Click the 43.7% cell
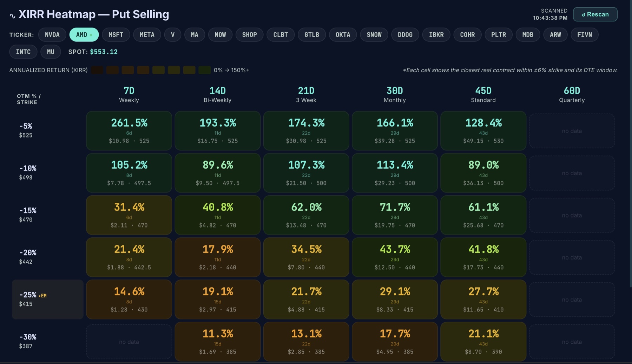This screenshot has width=632, height=364. [x=395, y=257]
